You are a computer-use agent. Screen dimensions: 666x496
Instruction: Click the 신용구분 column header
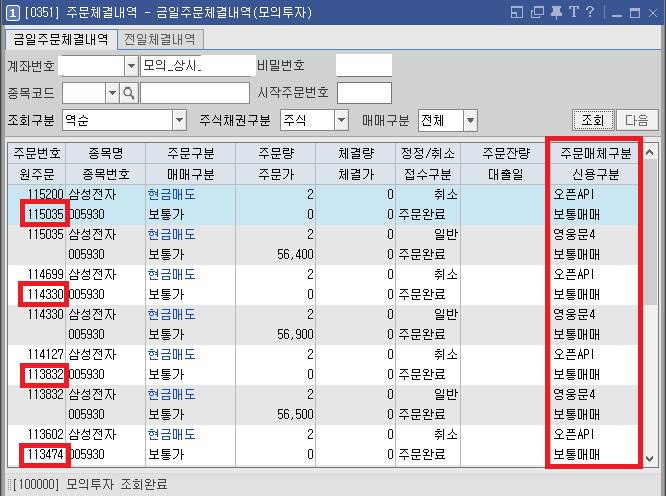595,174
